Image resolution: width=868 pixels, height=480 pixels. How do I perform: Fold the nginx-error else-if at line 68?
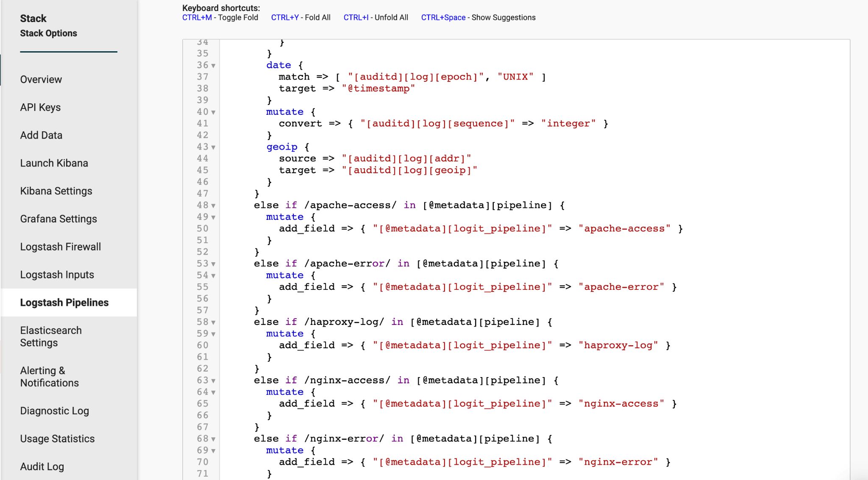tap(213, 439)
